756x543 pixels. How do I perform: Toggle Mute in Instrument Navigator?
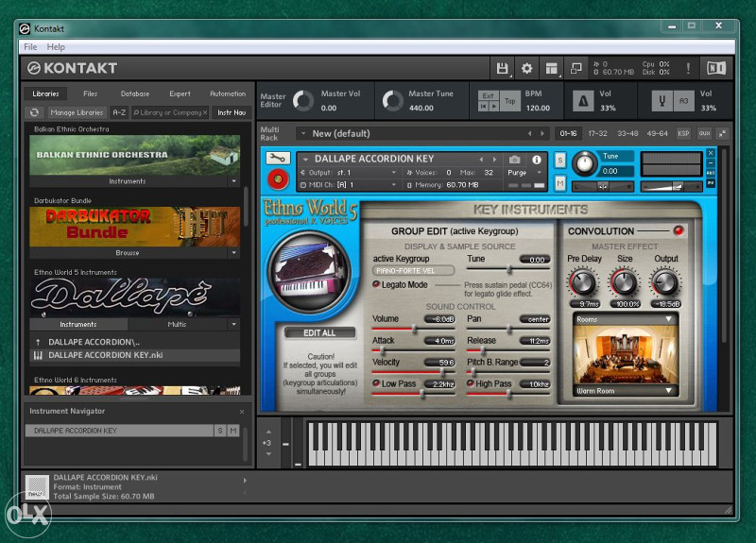point(233,431)
